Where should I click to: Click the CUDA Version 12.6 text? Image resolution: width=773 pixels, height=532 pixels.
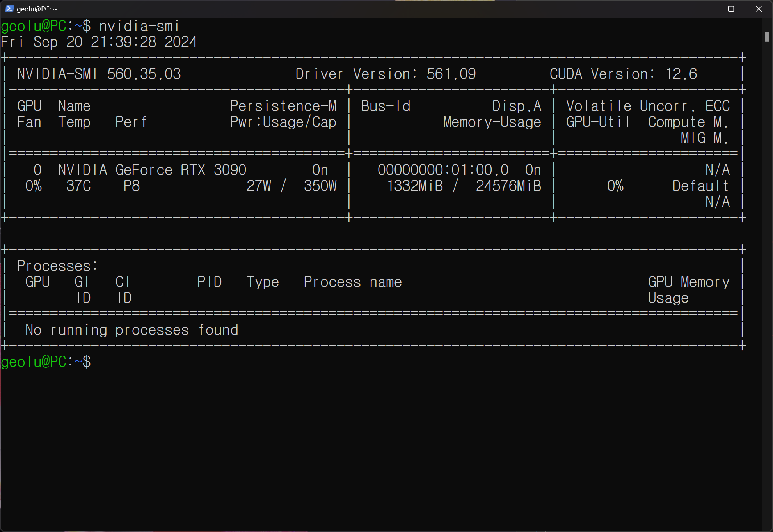[x=623, y=74]
